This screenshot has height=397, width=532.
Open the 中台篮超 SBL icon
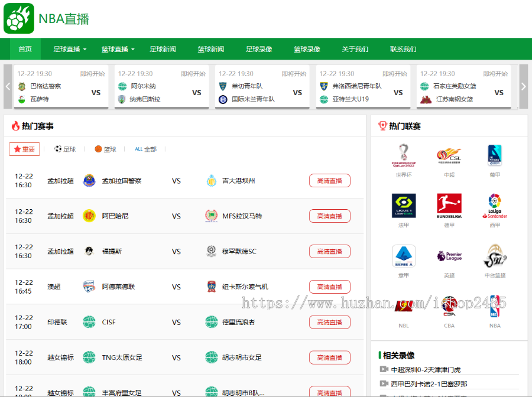click(x=495, y=256)
